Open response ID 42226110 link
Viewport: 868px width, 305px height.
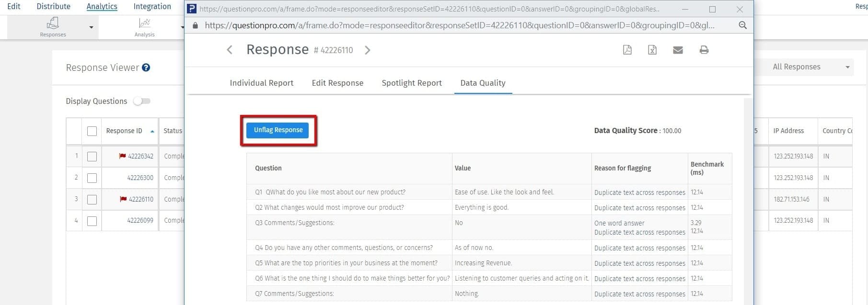click(141, 199)
